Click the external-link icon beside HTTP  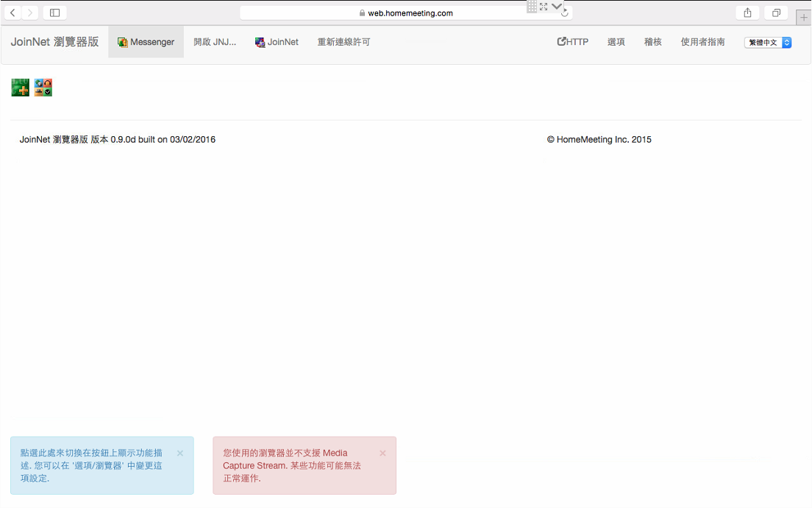click(x=561, y=41)
